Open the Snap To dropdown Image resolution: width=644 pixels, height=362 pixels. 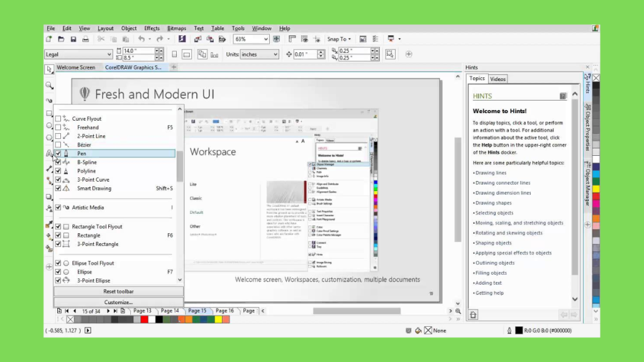coord(339,39)
